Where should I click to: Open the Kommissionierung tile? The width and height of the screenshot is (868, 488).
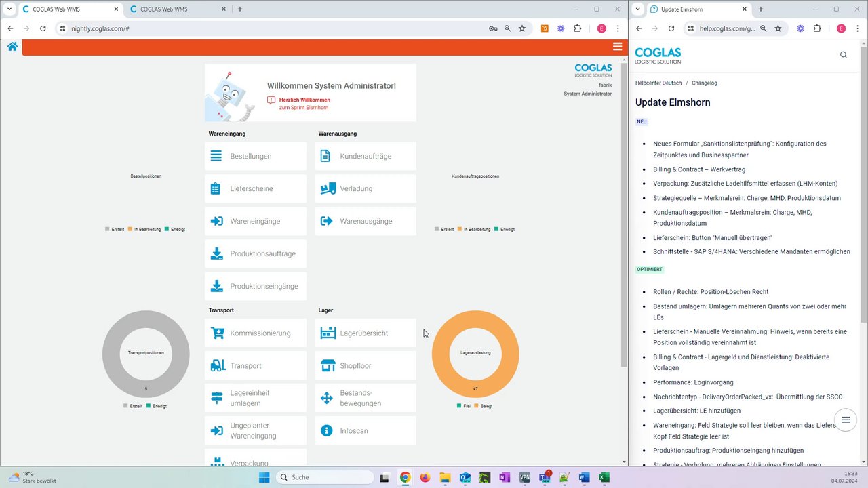coord(256,333)
